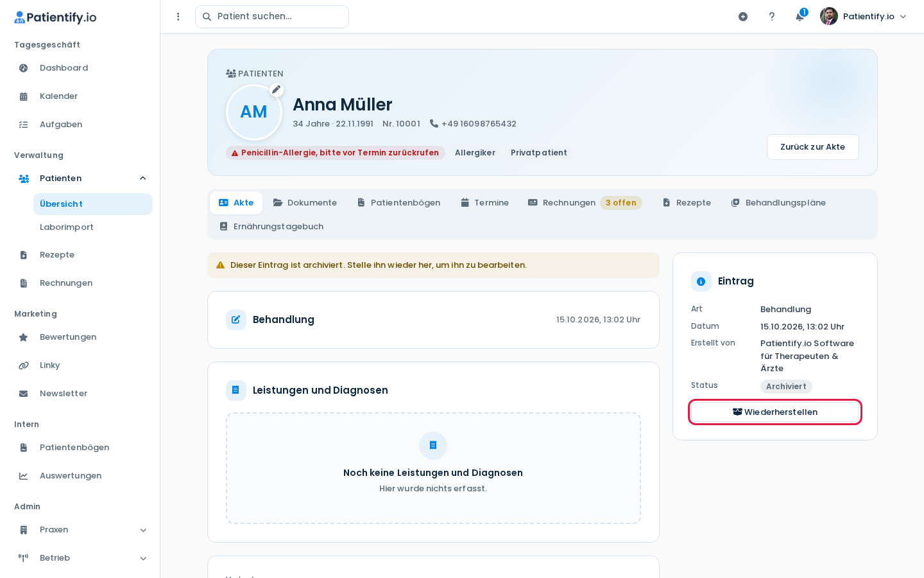Image resolution: width=924 pixels, height=578 pixels.
Task: Click the plus add icon in header
Action: click(x=743, y=17)
